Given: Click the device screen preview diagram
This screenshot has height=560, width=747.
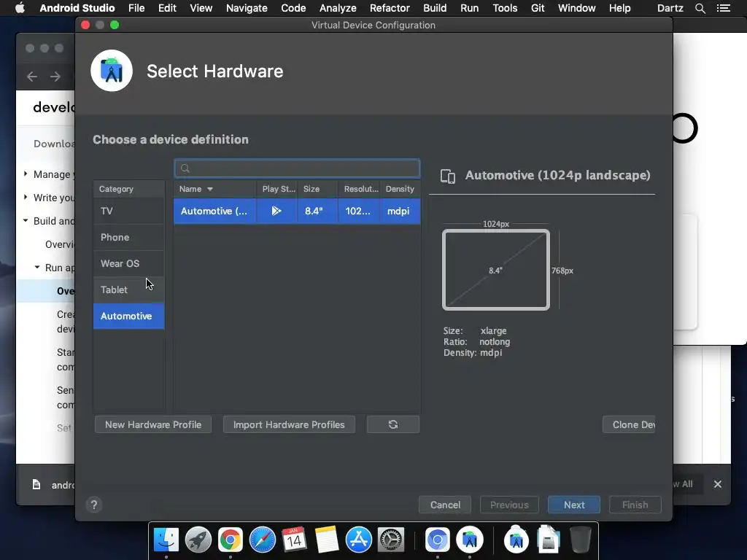Looking at the screenshot, I should click(496, 270).
